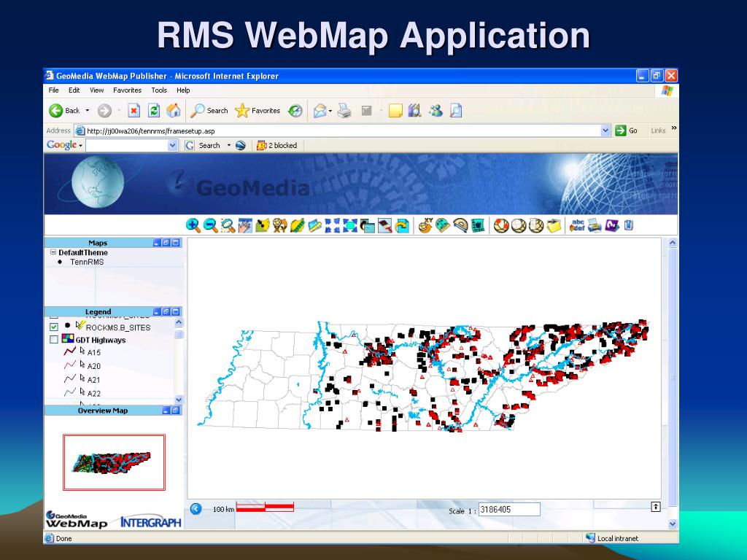Open the Address bar dropdown arrow
The height and width of the screenshot is (560, 747).
coord(605,131)
